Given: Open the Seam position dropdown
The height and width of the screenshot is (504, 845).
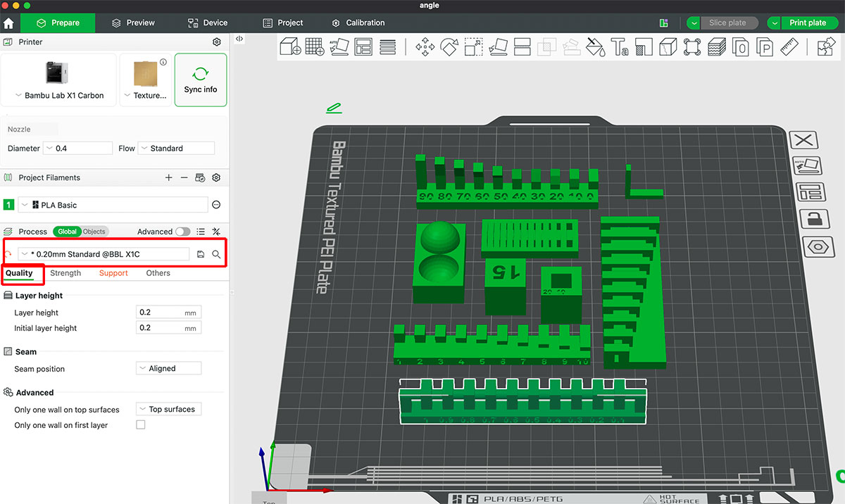Looking at the screenshot, I should coord(168,367).
